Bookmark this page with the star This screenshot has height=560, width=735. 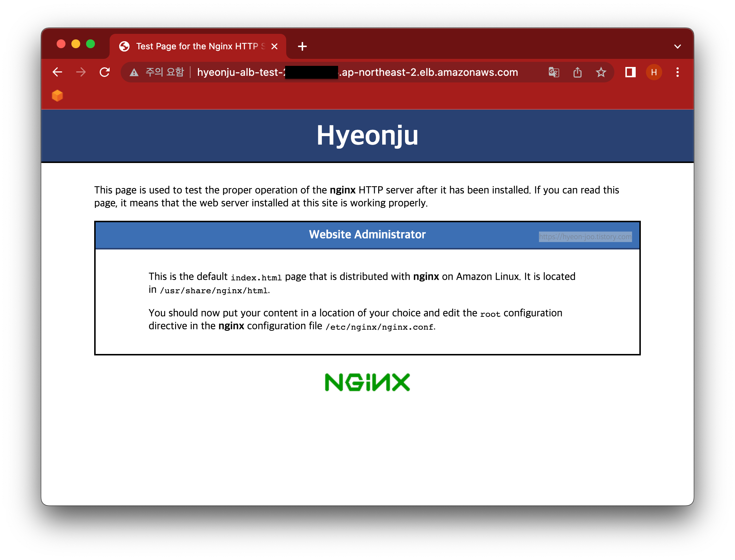(601, 72)
